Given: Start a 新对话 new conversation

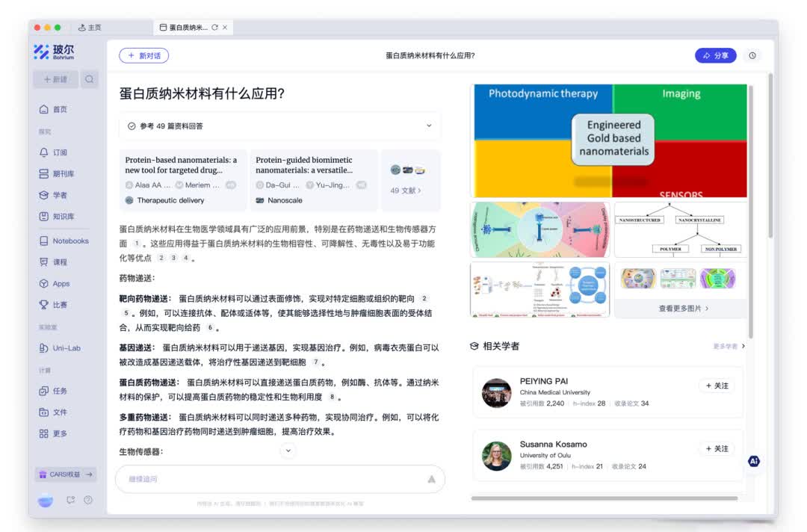Looking at the screenshot, I should pos(144,55).
